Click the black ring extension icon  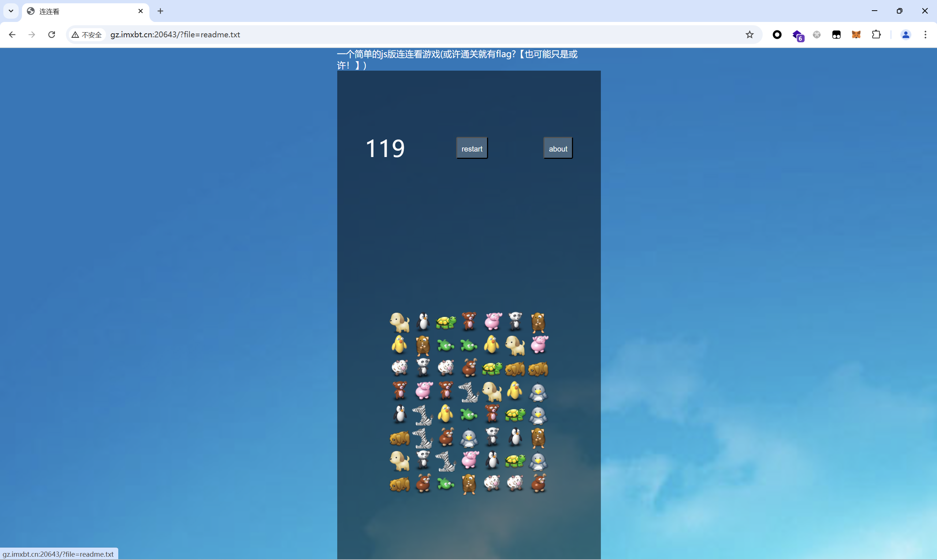point(777,35)
